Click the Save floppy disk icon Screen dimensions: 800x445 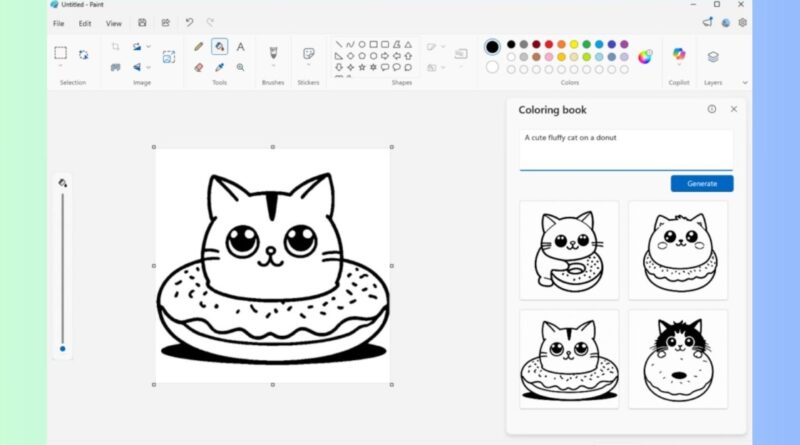coord(142,22)
